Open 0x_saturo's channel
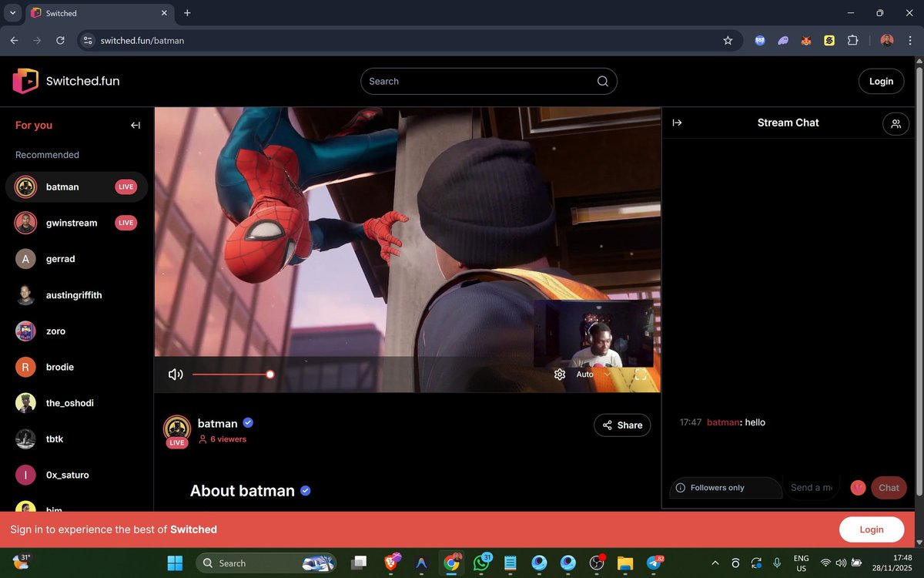 pyautogui.click(x=76, y=475)
